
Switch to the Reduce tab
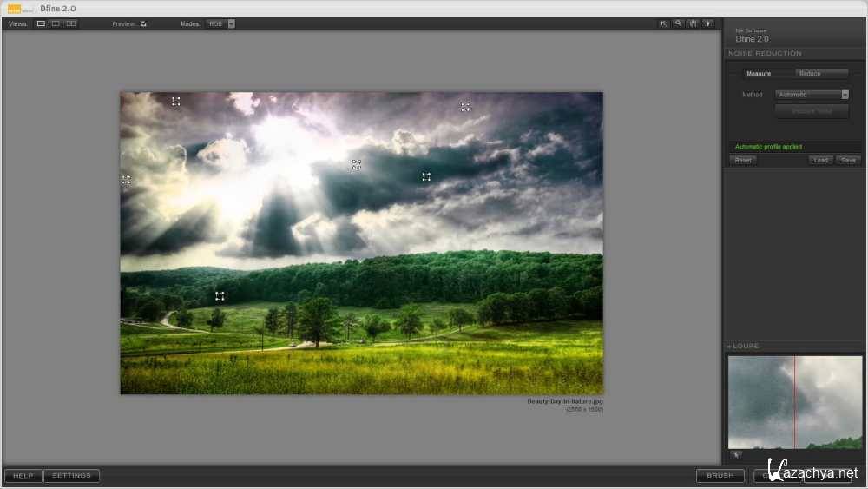810,74
